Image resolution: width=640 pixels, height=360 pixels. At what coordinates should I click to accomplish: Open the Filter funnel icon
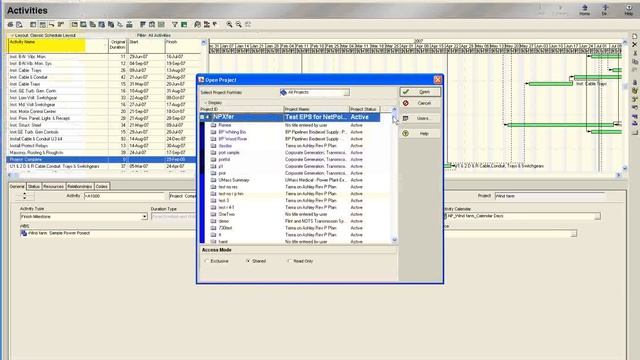tap(175, 24)
